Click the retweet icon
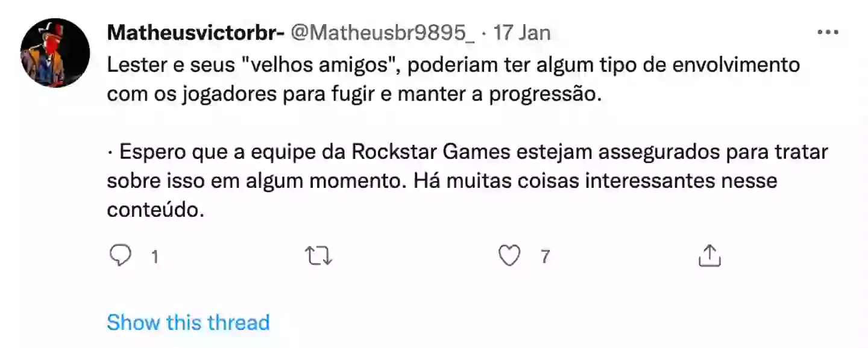The width and height of the screenshot is (868, 348). (x=319, y=255)
